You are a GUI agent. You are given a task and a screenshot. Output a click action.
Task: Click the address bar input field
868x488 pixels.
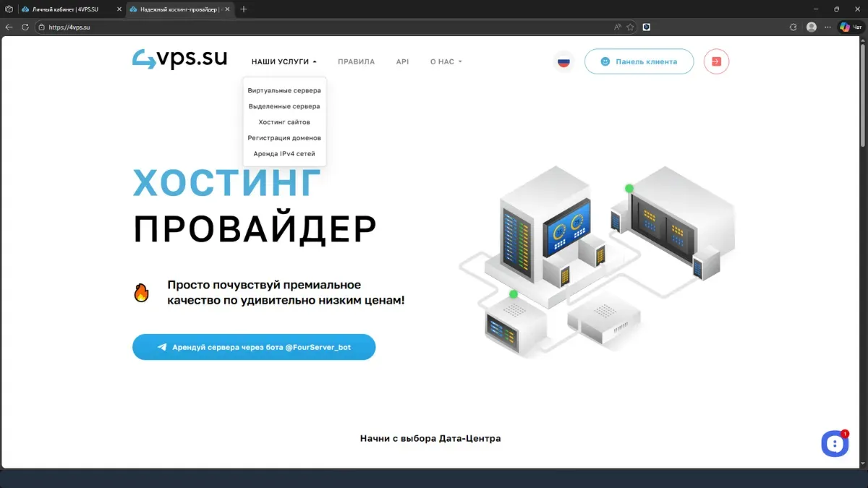coord(217,27)
